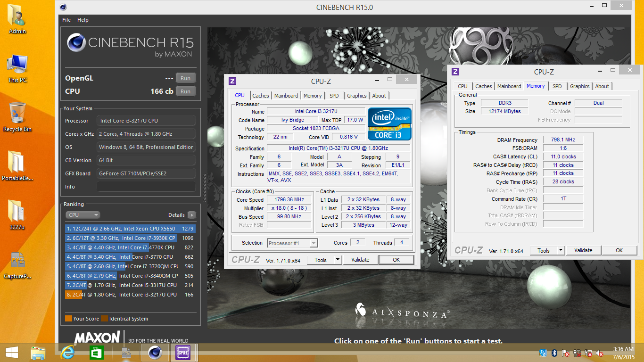This screenshot has width=644, height=362.
Task: Click the Code Name value Ivy Bridge
Action: [293, 120]
